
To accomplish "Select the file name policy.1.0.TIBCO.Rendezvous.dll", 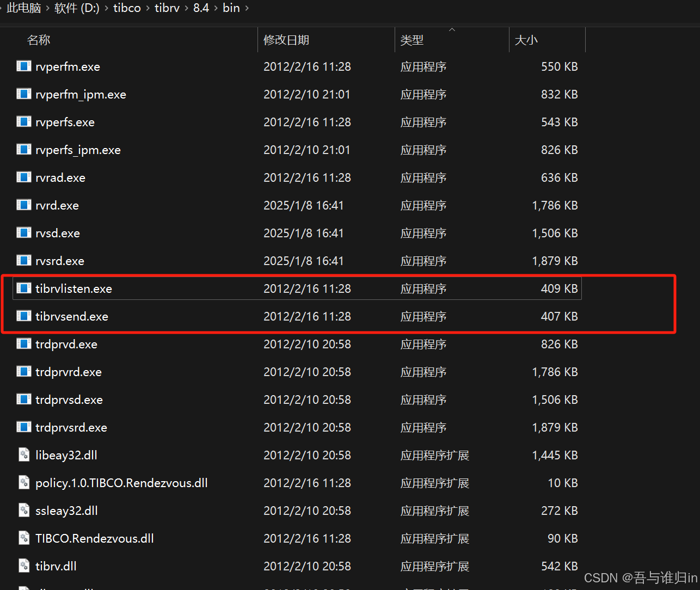I will tap(121, 483).
